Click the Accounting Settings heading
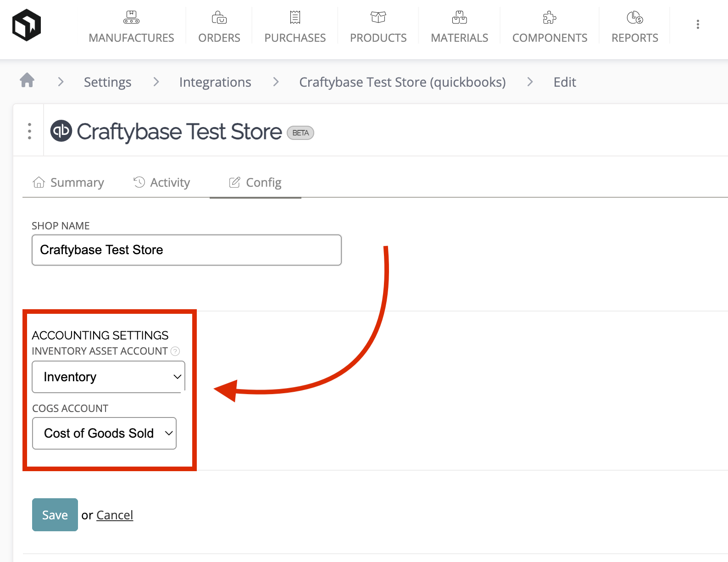Screen dimensions: 728x562 click(x=100, y=335)
